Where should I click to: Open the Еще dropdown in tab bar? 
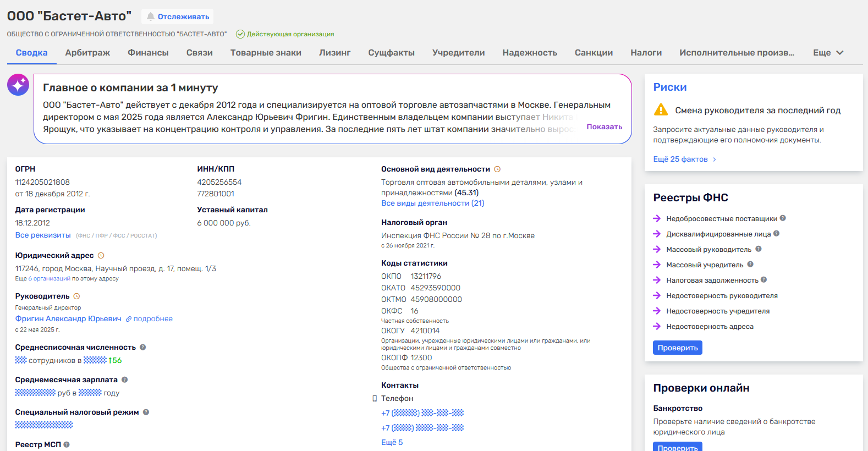pyautogui.click(x=828, y=53)
